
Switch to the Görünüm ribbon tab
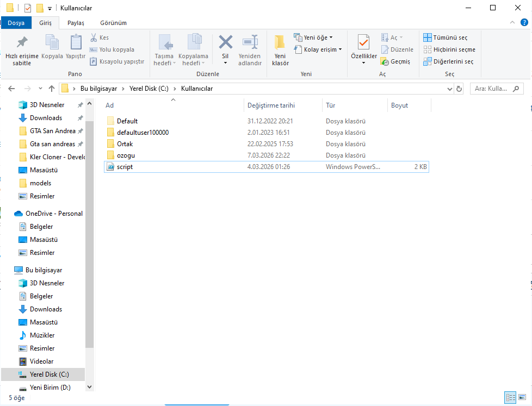[x=113, y=23]
